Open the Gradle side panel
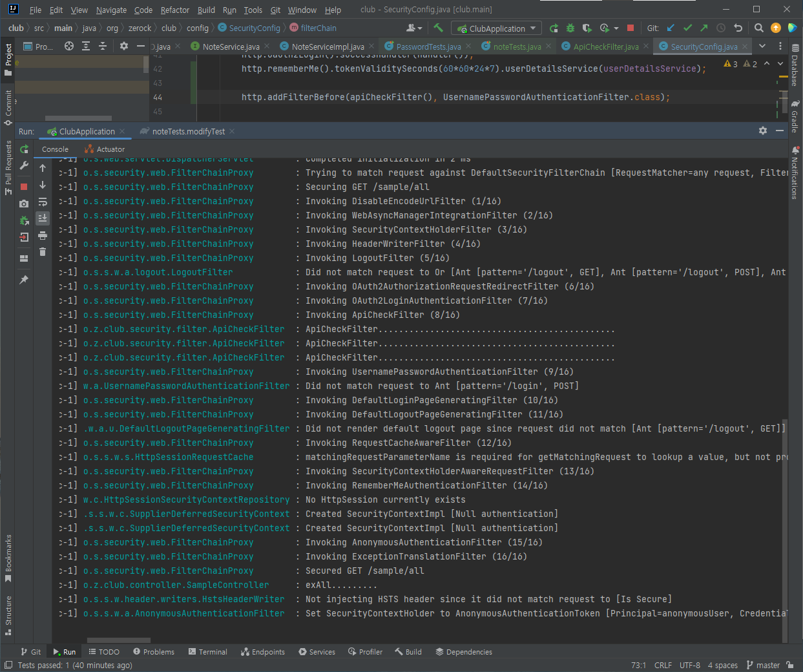Image resolution: width=803 pixels, height=672 pixels. coord(795,116)
